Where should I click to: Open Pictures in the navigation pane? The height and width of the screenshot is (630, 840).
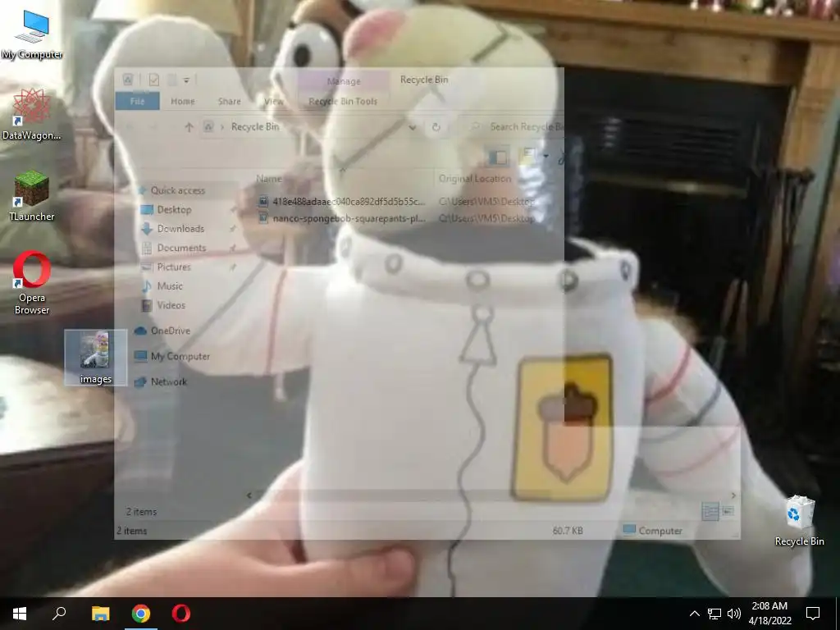pos(174,267)
